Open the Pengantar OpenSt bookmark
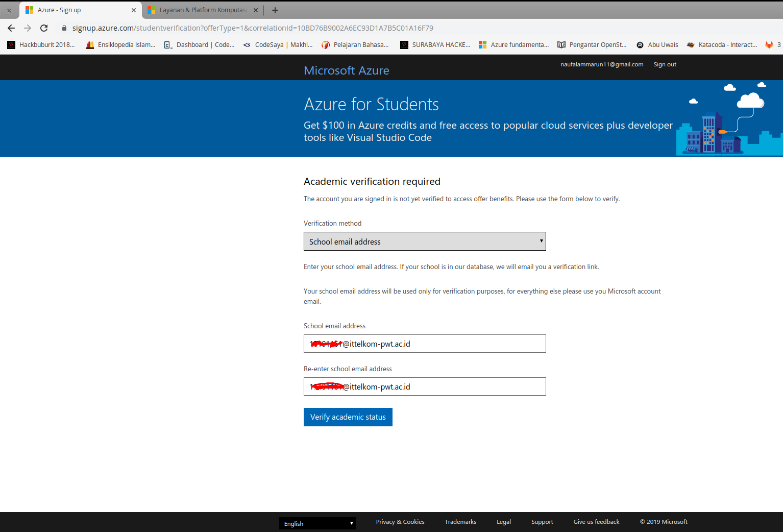The width and height of the screenshot is (783, 532). pos(592,45)
